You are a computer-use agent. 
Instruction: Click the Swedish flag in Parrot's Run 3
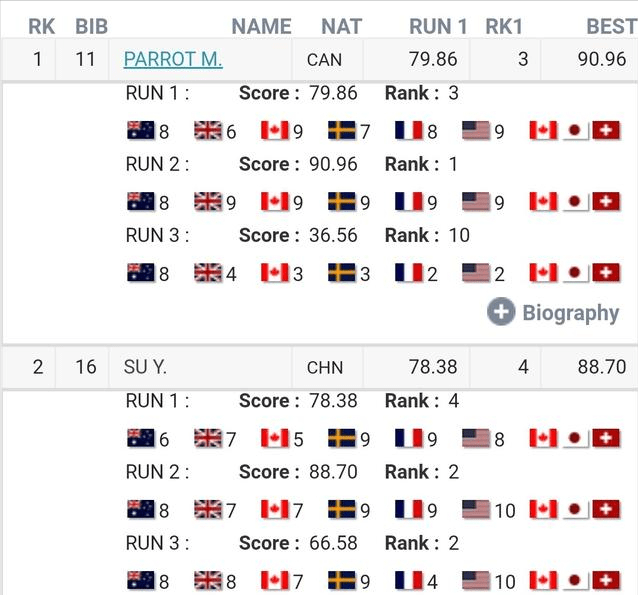[342, 273]
